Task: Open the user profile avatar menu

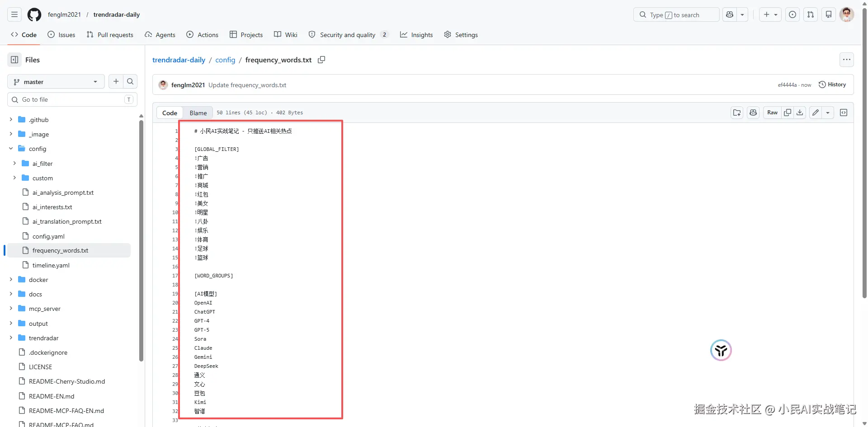Action: pyautogui.click(x=847, y=14)
